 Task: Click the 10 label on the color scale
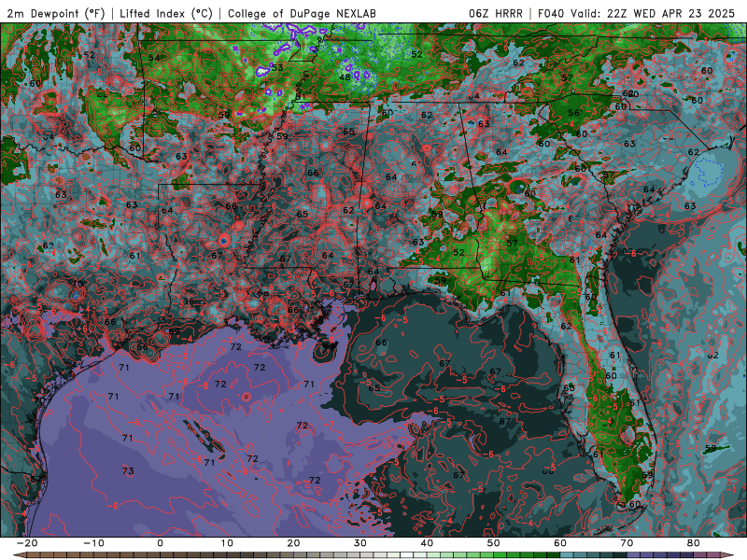(x=227, y=543)
